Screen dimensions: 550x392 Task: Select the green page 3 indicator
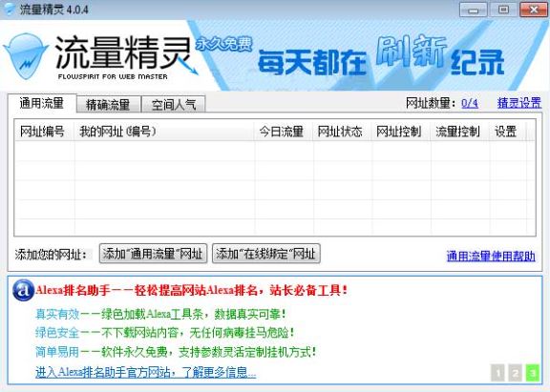(532, 373)
